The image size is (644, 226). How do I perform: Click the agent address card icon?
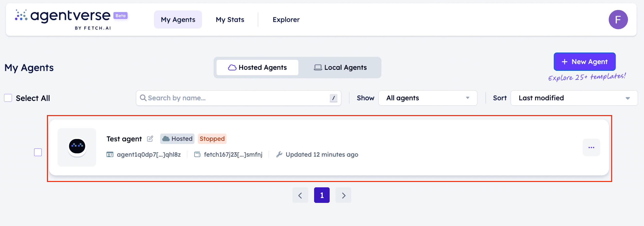click(110, 154)
